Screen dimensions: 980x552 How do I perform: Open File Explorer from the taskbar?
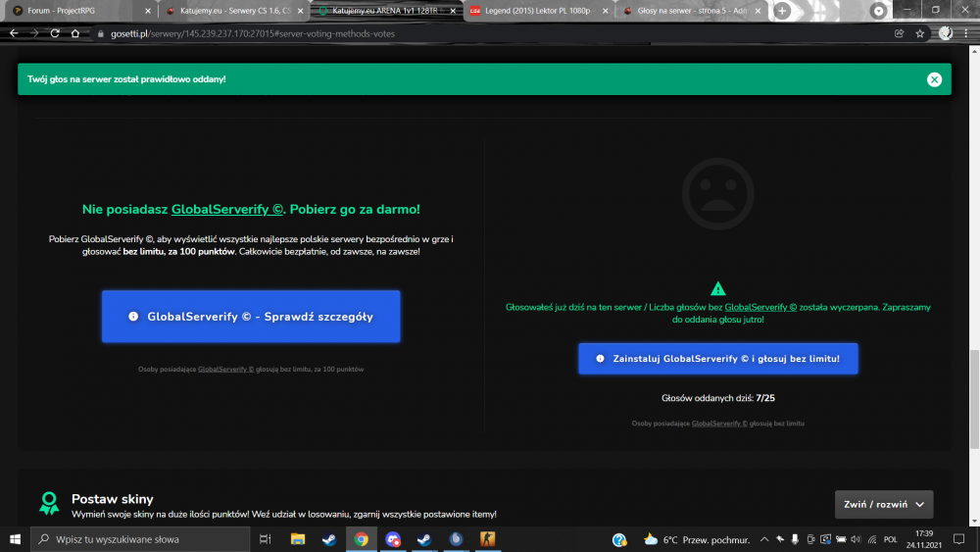coord(298,539)
